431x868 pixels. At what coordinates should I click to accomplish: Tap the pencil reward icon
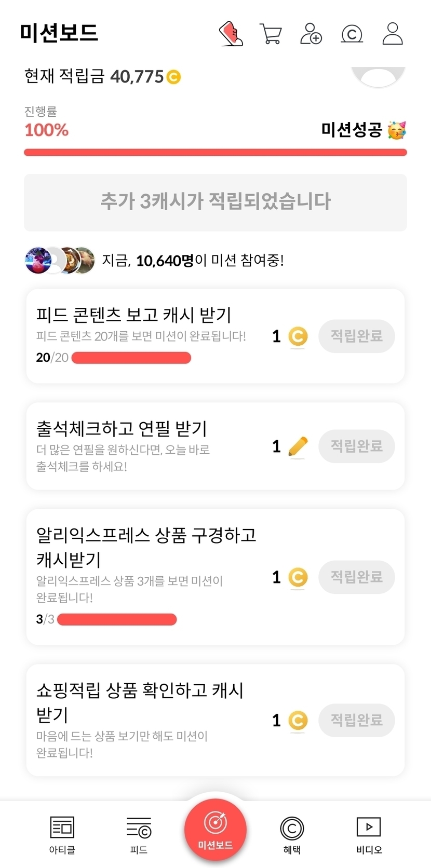point(298,446)
